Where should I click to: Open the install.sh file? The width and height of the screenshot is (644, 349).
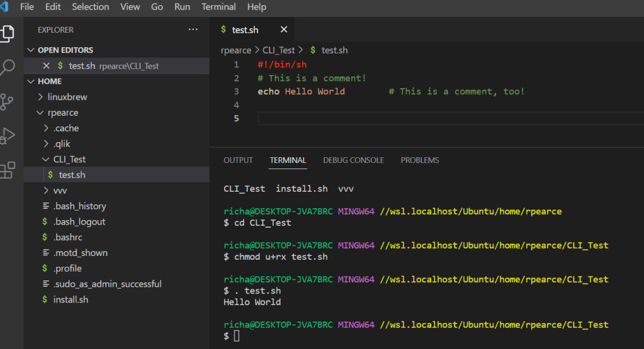pos(71,299)
